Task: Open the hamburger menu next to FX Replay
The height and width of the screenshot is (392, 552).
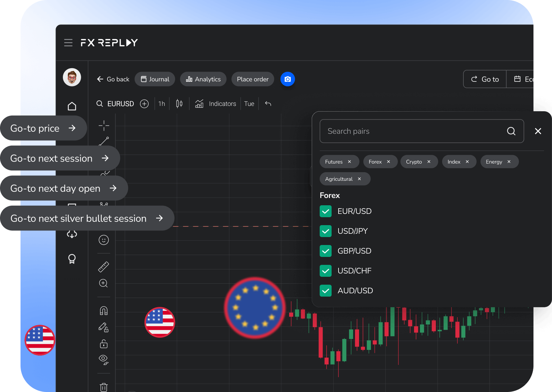Action: pos(68,42)
